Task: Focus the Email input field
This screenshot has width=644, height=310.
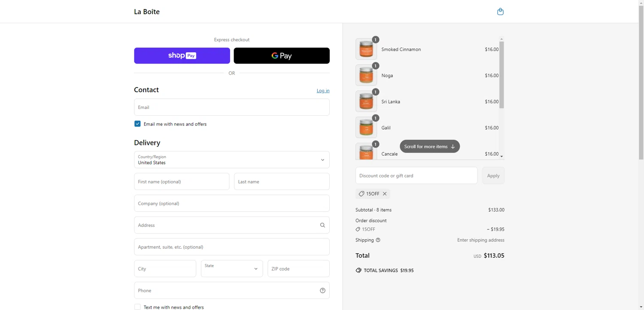Action: [232, 107]
